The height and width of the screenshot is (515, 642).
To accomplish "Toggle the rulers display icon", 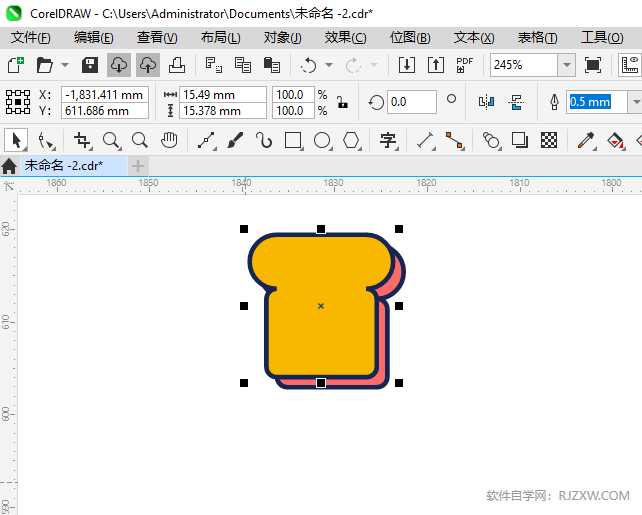I will pyautogui.click(x=630, y=65).
